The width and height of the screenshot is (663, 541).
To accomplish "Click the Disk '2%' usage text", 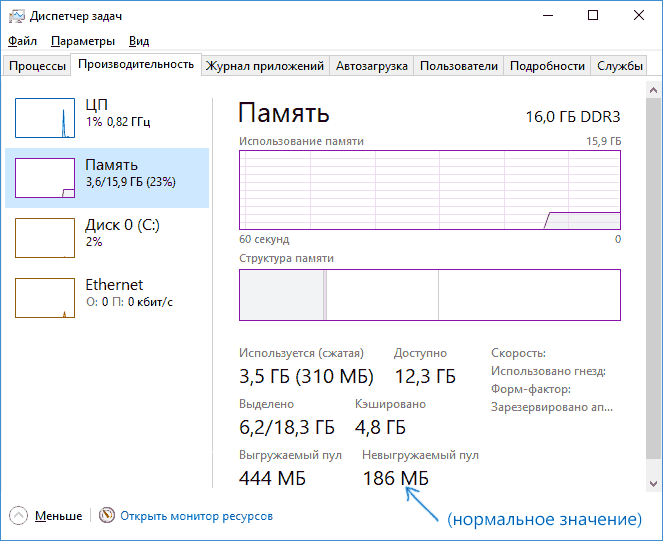I will click(94, 242).
